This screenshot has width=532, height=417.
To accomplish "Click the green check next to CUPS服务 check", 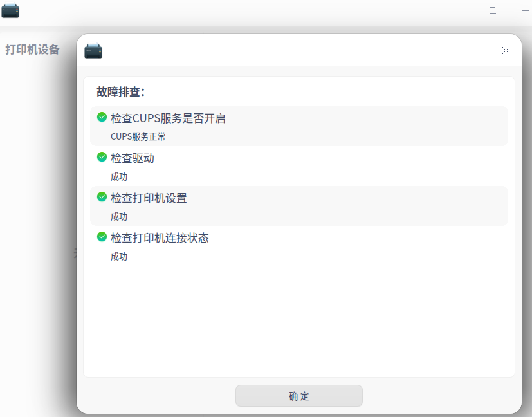I will (102, 118).
